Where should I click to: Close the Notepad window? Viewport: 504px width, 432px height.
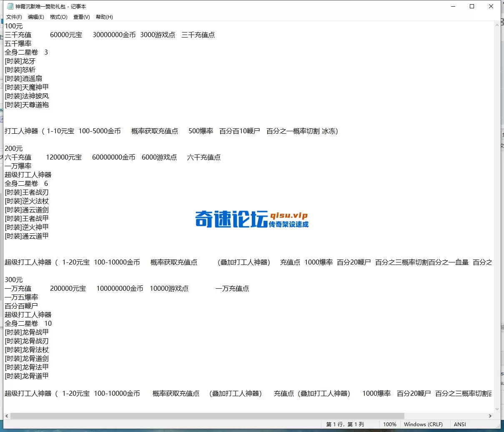[491, 6]
